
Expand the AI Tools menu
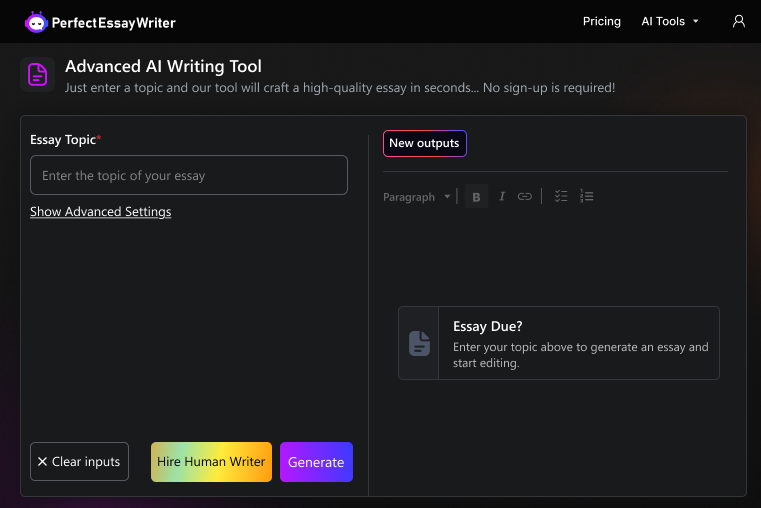pos(670,21)
